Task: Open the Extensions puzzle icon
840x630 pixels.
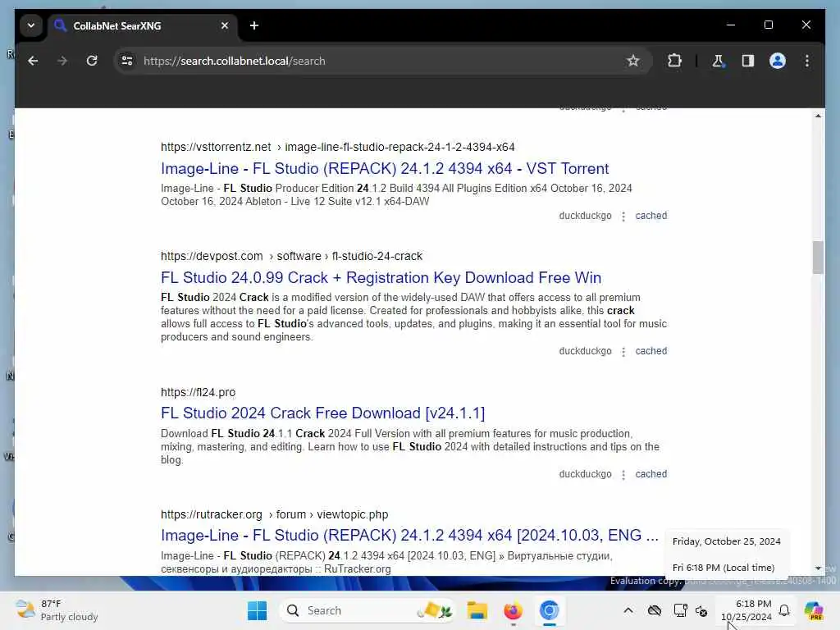Action: click(x=674, y=61)
